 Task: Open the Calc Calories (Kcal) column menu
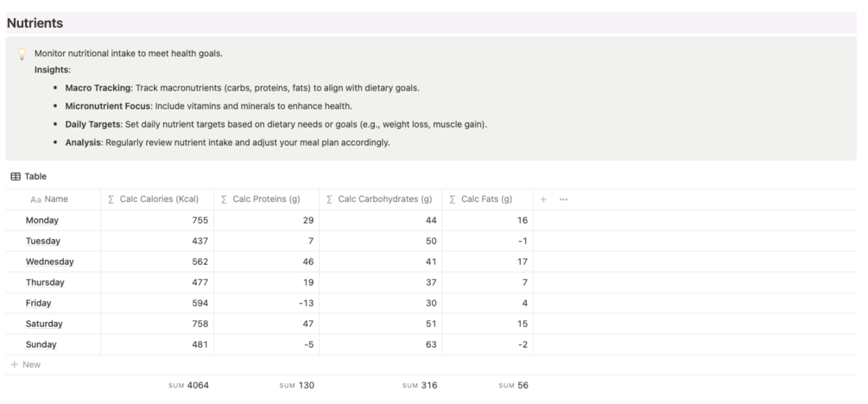[x=159, y=199]
